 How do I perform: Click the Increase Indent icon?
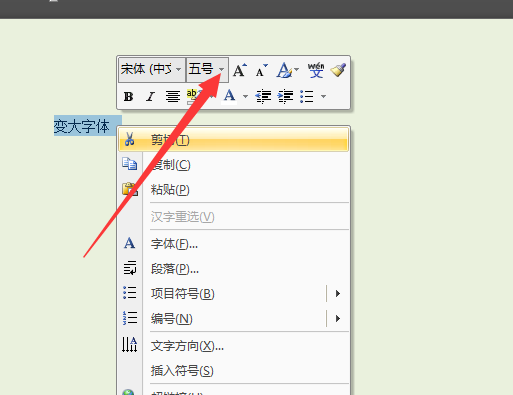[x=285, y=97]
